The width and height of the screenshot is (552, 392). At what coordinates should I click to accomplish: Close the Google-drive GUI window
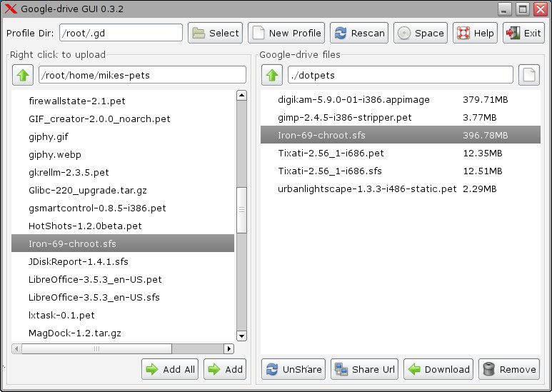[x=541, y=9]
